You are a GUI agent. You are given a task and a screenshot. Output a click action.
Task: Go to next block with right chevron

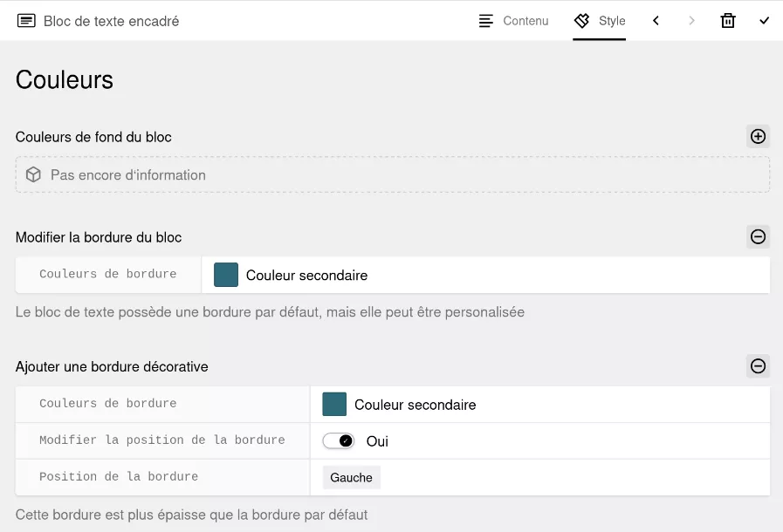point(691,20)
